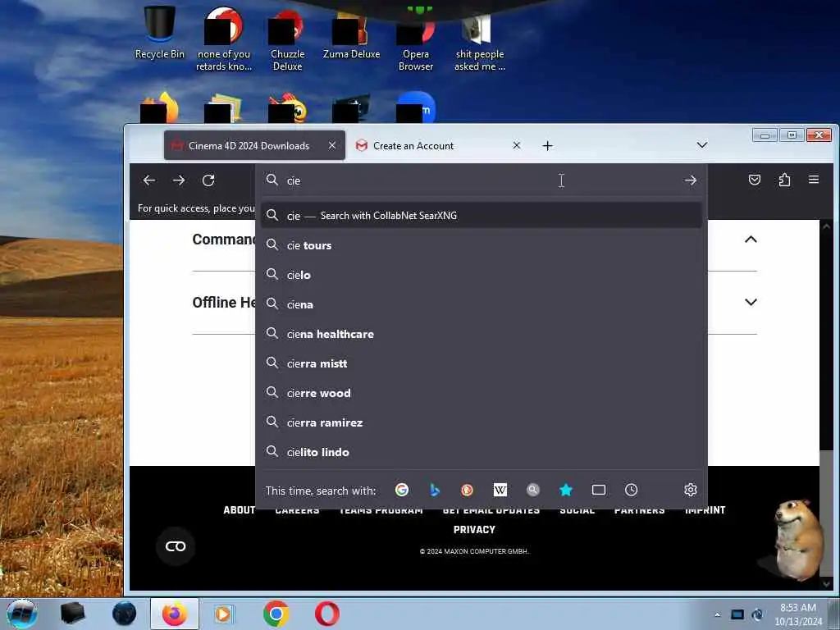Search this time with Google icon
840x630 pixels.
coord(402,490)
